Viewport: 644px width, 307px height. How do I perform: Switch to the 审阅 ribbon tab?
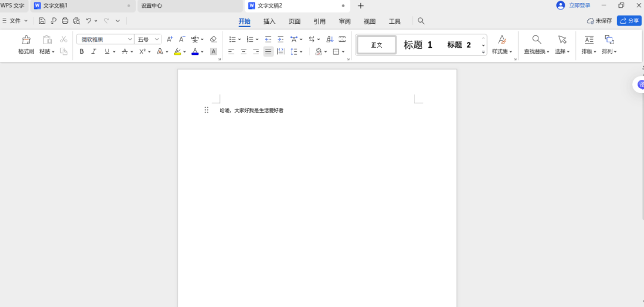[345, 21]
